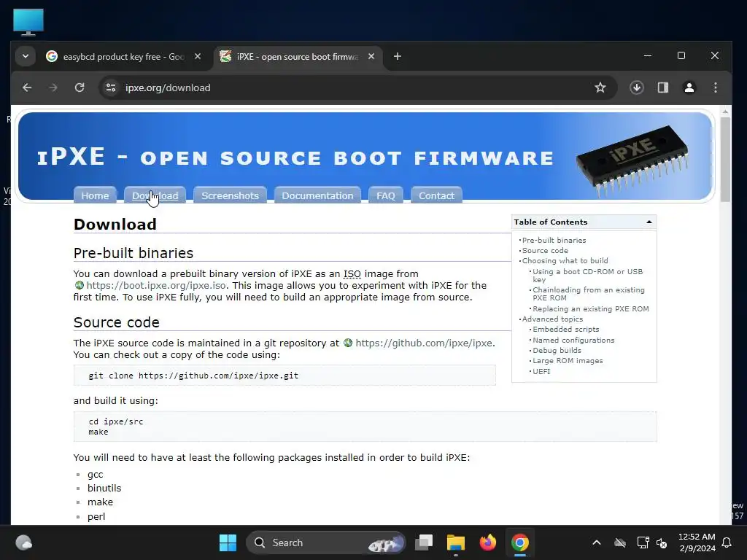Open the Home navigation tab

(95, 195)
